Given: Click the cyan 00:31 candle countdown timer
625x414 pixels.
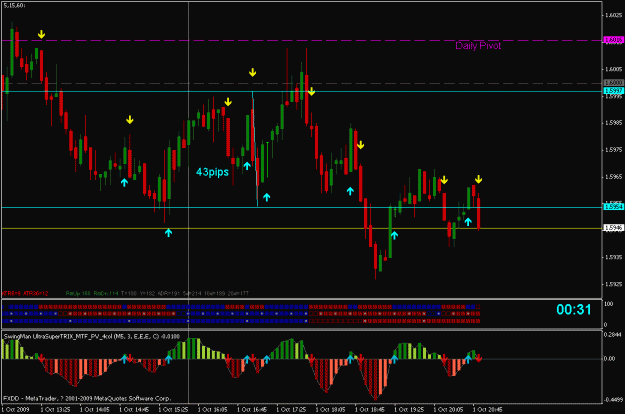Looking at the screenshot, I should coord(573,310).
